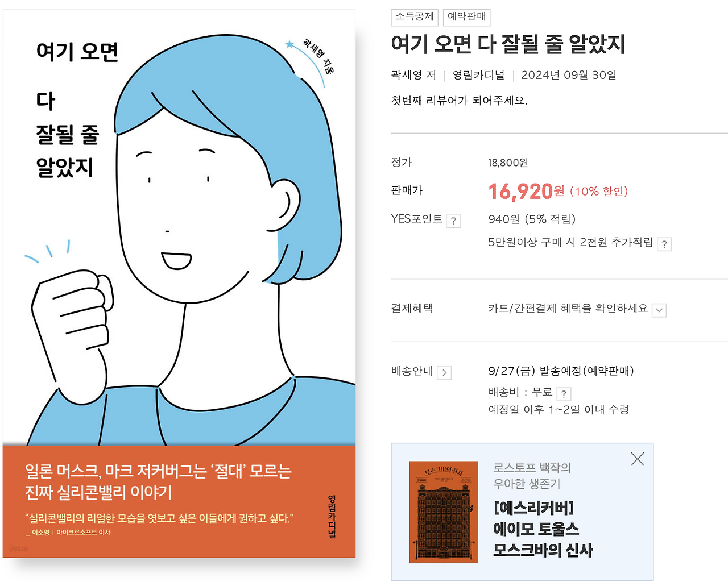Viewport: 728px width, 582px height.
Task: Click 첫번째 리뷰어가 되어주세요 link
Action: [459, 101]
